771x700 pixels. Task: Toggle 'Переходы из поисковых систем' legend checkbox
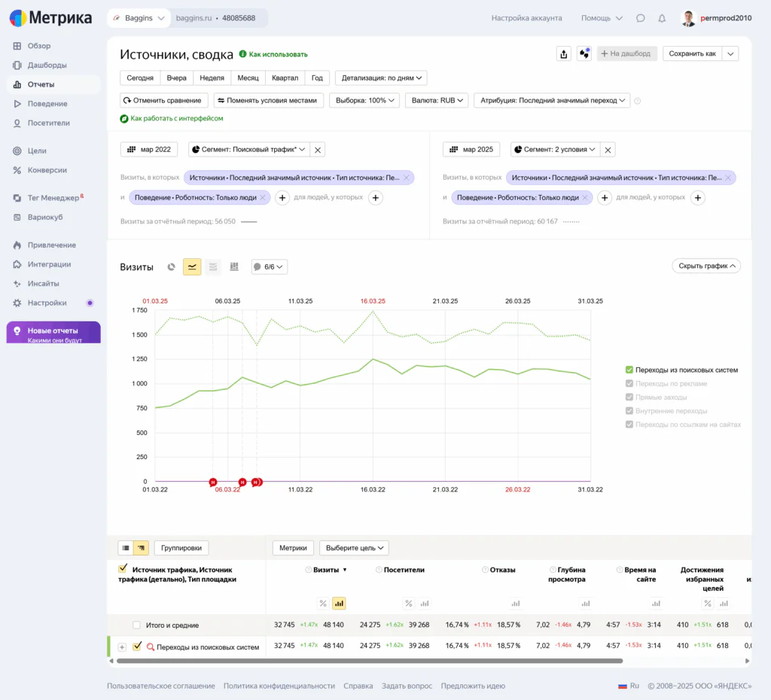click(629, 370)
